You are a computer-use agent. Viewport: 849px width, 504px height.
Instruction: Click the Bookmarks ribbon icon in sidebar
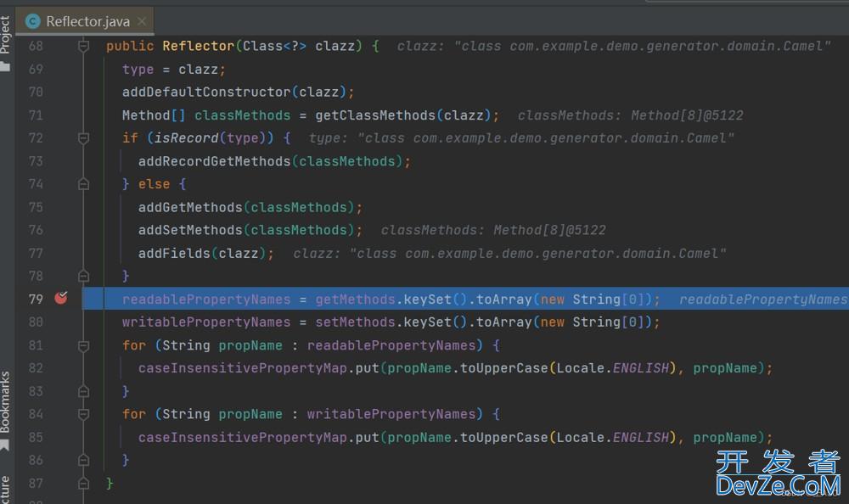5,445
